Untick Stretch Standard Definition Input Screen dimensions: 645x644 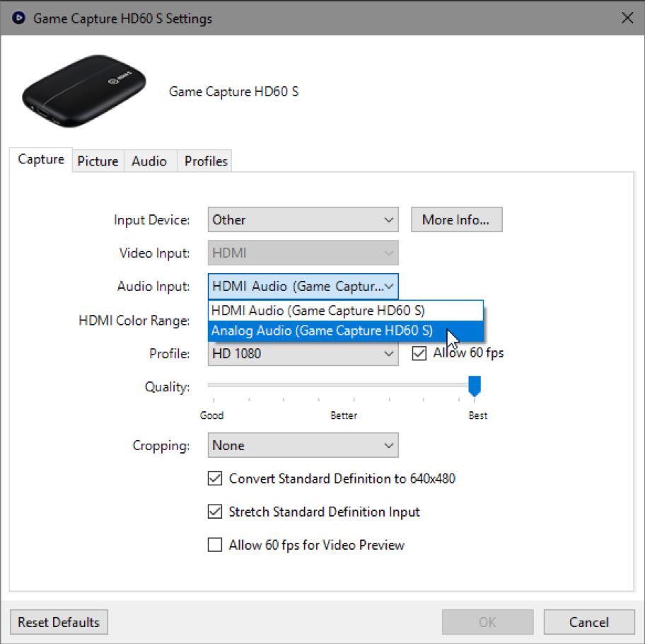coord(215,512)
